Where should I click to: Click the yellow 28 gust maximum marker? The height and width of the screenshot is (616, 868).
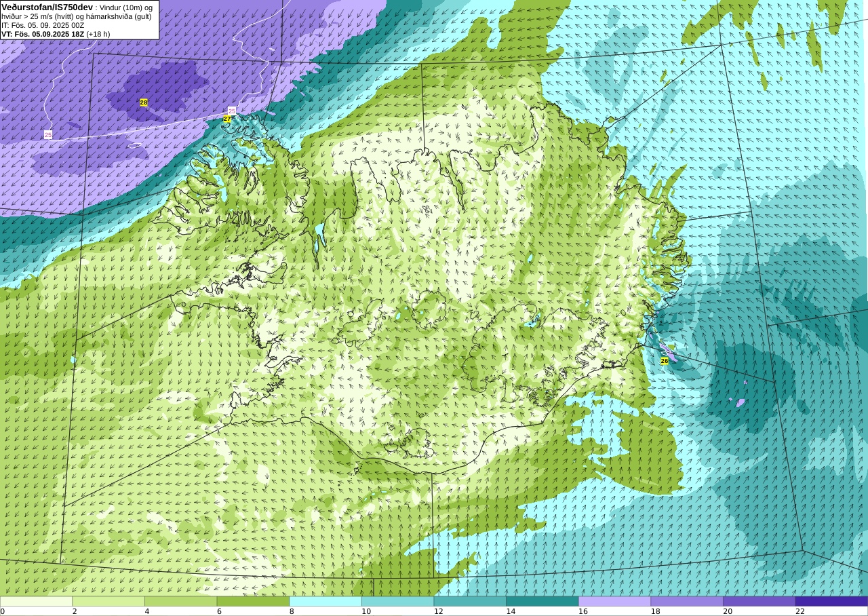click(x=144, y=102)
